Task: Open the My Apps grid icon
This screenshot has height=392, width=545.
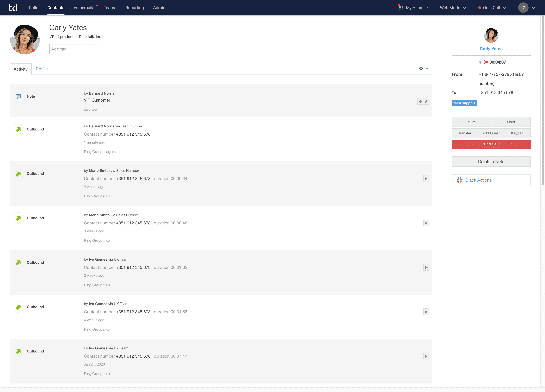Action: 401,8
